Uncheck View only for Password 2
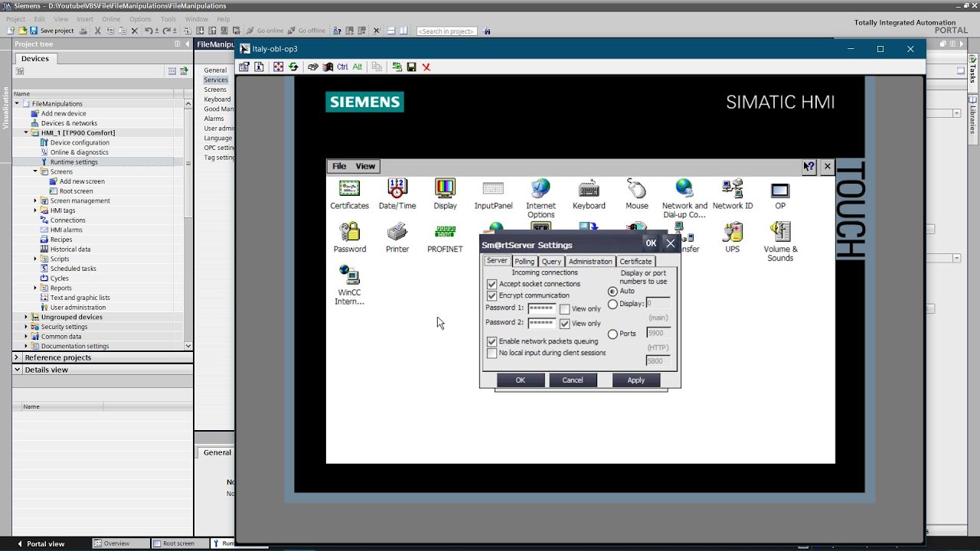The image size is (980, 551). click(x=564, y=324)
